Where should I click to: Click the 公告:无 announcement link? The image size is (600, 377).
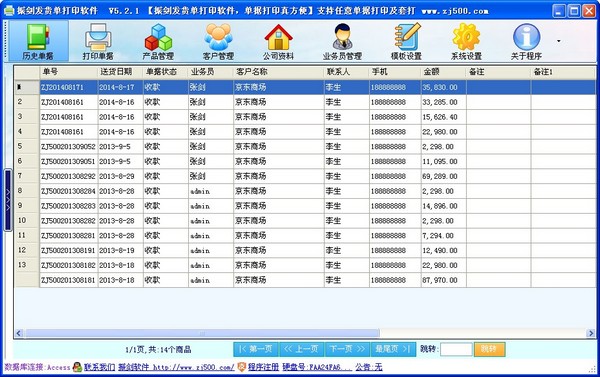point(368,367)
